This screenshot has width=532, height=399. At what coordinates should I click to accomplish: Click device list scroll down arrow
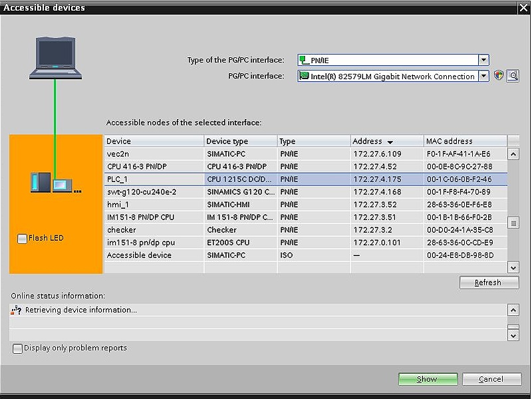pos(513,267)
